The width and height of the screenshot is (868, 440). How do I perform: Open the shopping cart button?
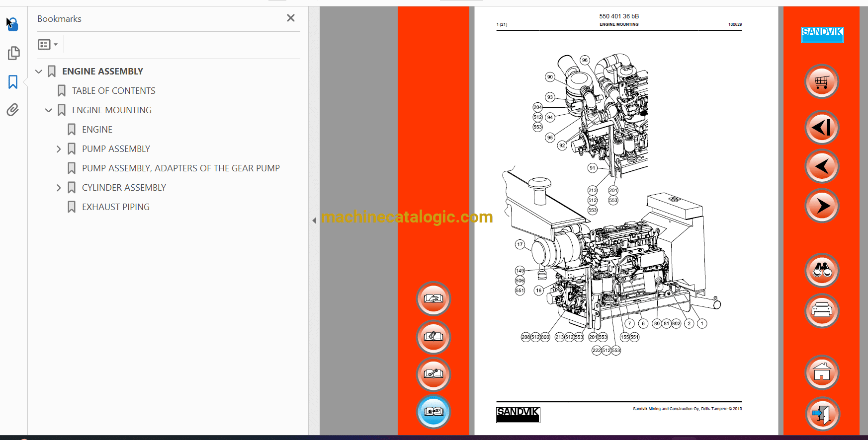pyautogui.click(x=822, y=82)
